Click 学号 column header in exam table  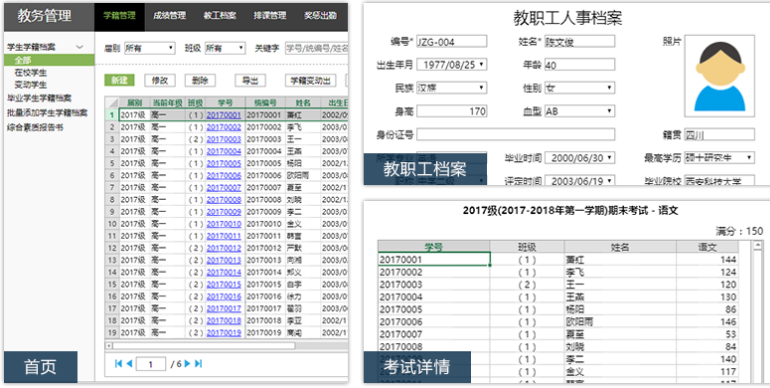434,247
